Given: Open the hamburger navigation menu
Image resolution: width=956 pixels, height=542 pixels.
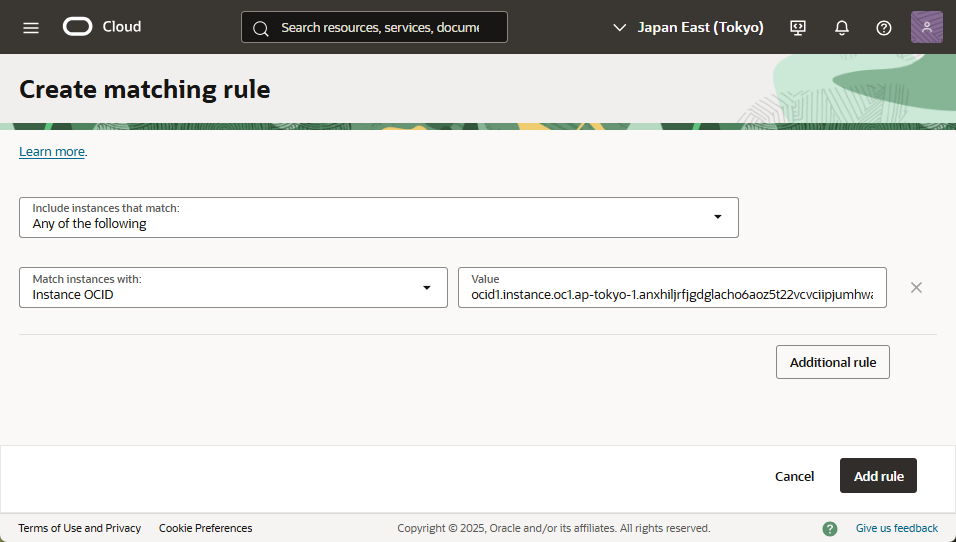Looking at the screenshot, I should (x=31, y=27).
